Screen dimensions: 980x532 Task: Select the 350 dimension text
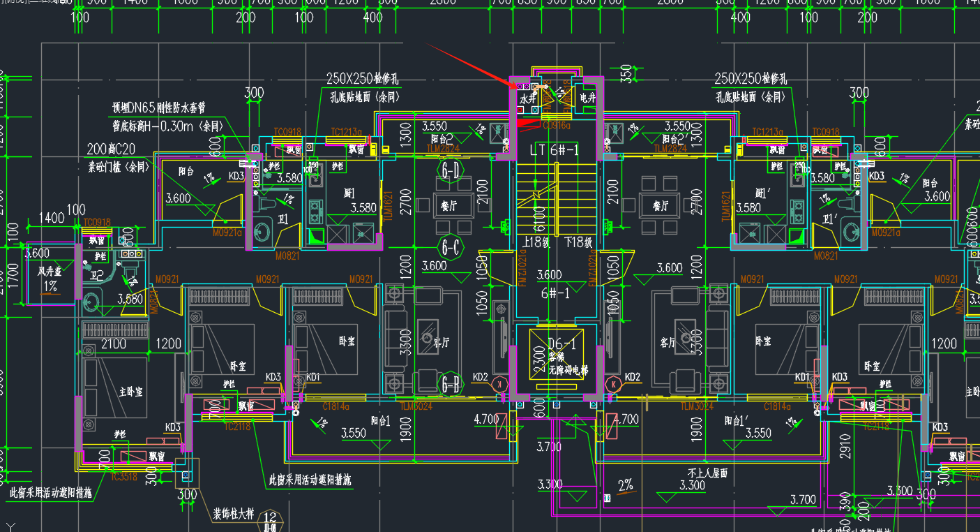click(625, 74)
